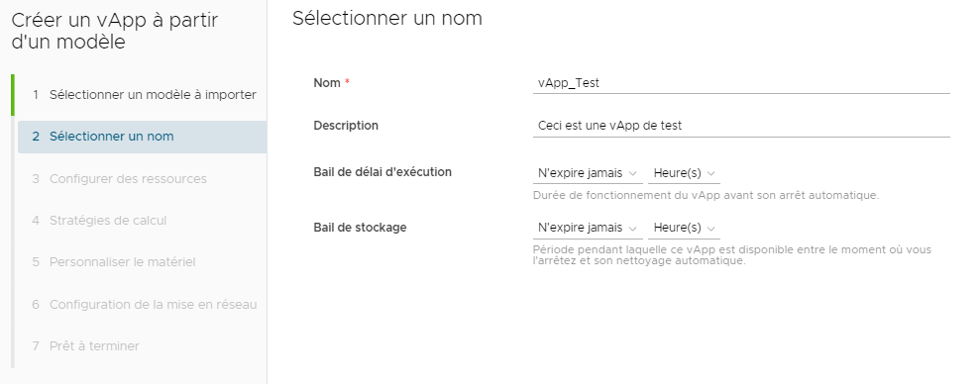Click chevron arrow of runtime lease duration
The width and height of the screenshot is (980, 384).
tap(632, 173)
